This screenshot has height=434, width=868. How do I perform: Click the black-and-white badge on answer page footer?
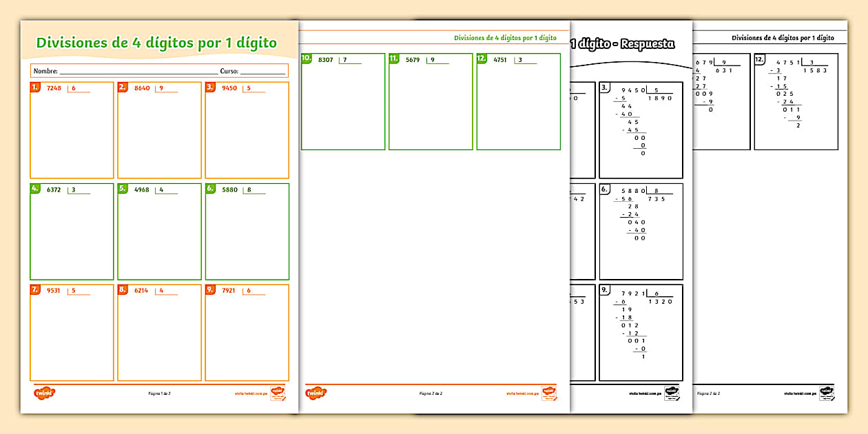pyautogui.click(x=672, y=393)
